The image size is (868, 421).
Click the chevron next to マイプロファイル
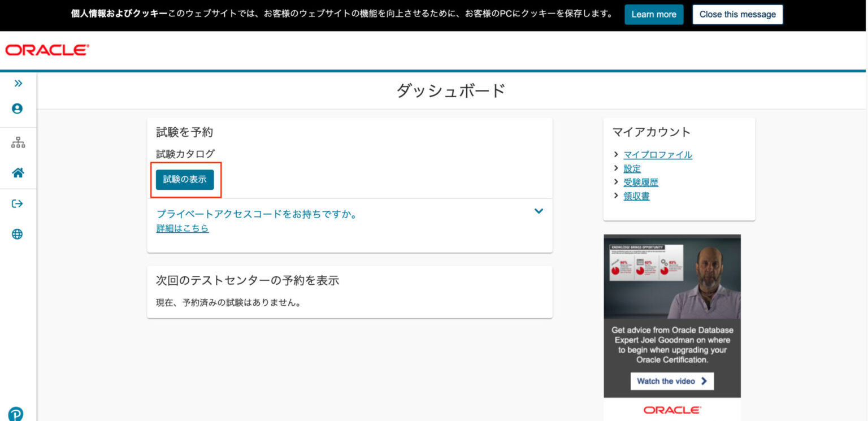pos(615,154)
